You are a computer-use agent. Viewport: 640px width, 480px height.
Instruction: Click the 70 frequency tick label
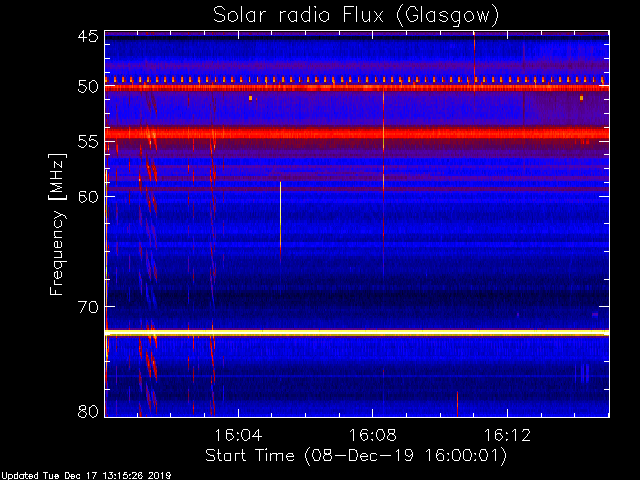pyautogui.click(x=88, y=307)
